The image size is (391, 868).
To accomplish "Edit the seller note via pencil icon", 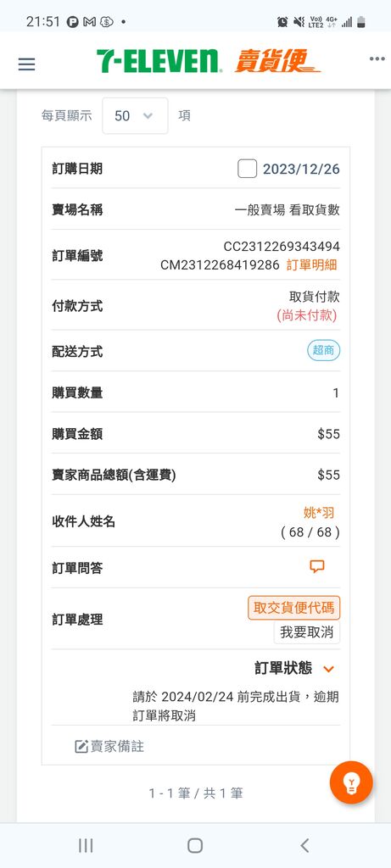I will (x=81, y=746).
